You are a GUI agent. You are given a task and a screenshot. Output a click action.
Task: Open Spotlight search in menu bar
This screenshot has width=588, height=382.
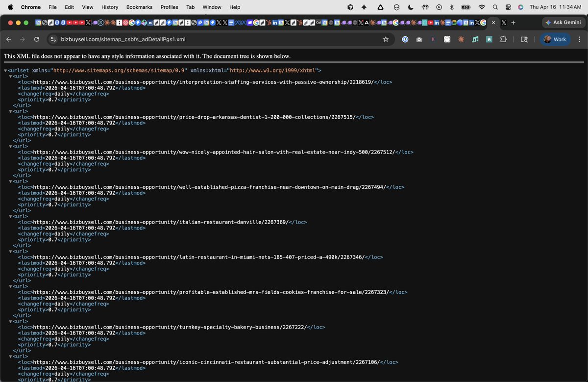(x=495, y=7)
